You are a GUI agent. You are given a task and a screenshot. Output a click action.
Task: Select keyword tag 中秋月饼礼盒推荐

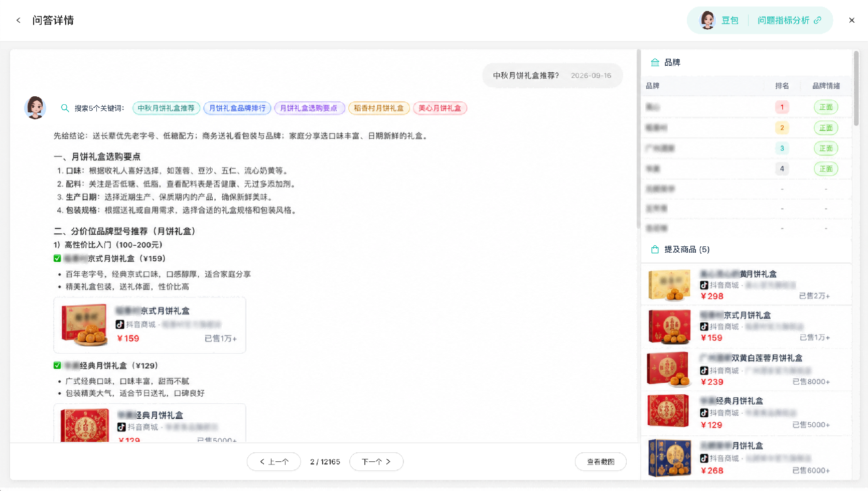click(166, 108)
